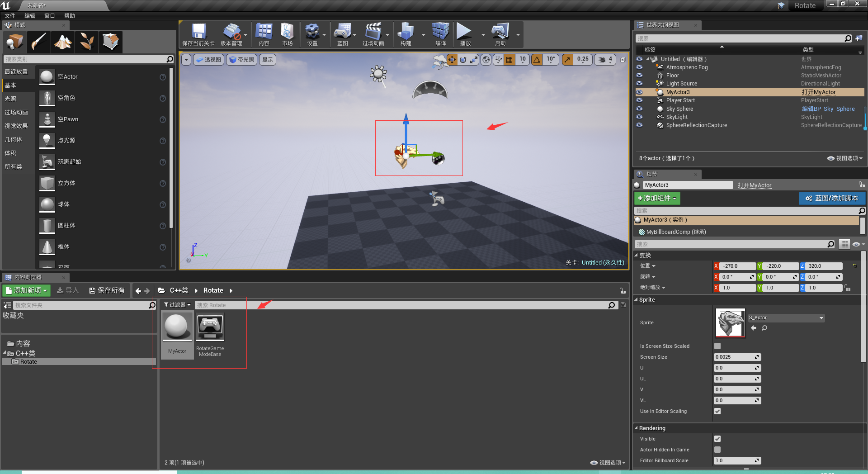Click the 保存所有 button
The width and height of the screenshot is (868, 474).
(107, 290)
